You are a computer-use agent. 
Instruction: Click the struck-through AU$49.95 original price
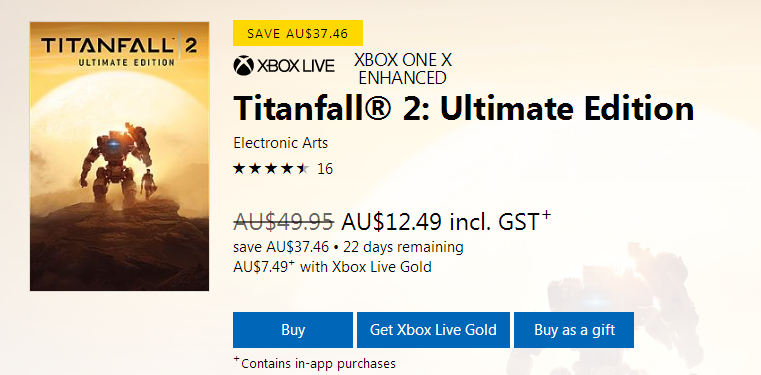pos(283,222)
